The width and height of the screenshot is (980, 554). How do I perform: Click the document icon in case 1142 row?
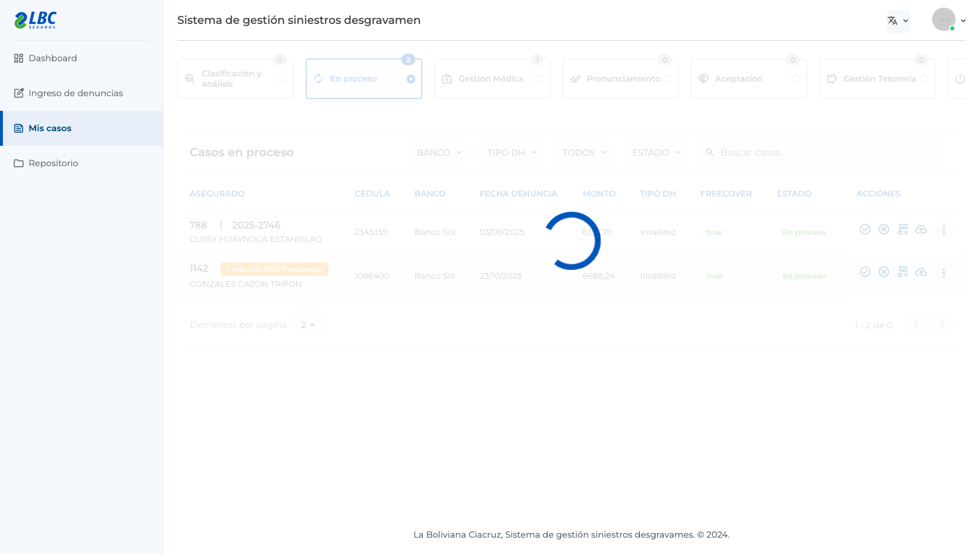[x=902, y=272]
